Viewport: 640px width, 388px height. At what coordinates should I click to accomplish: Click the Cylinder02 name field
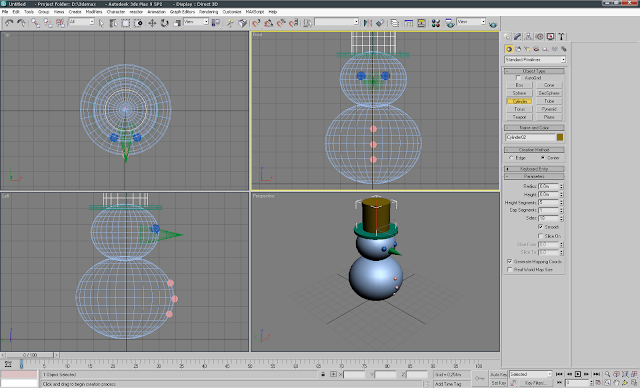point(530,137)
